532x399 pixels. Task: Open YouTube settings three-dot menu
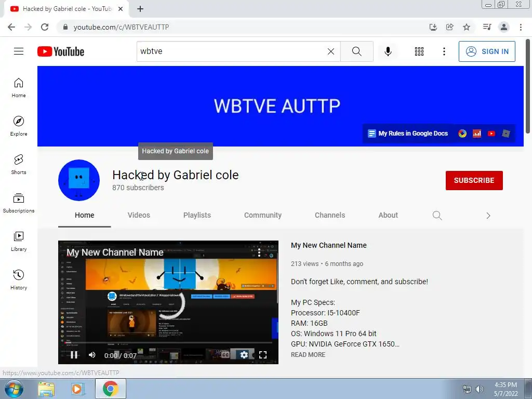click(x=444, y=51)
